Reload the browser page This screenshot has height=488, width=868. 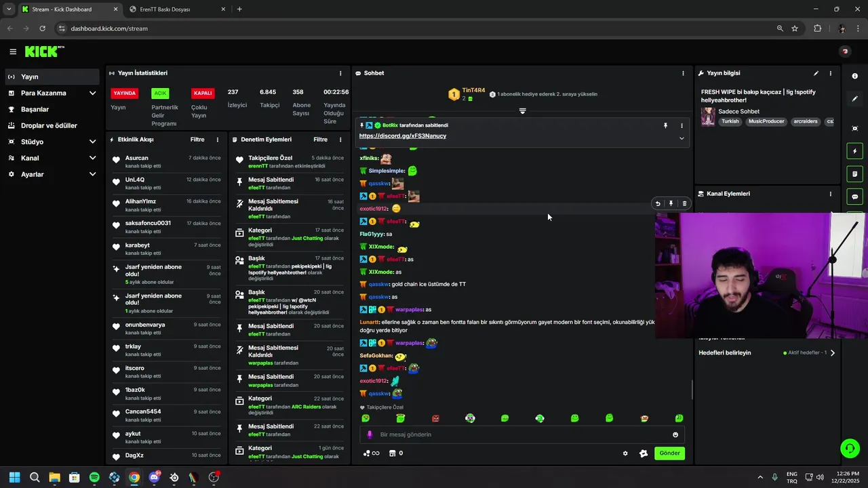point(42,28)
